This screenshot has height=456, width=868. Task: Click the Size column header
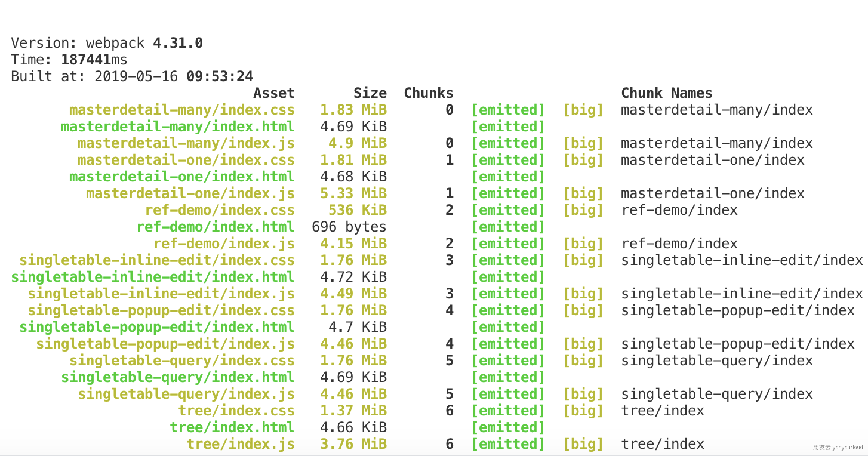click(370, 93)
